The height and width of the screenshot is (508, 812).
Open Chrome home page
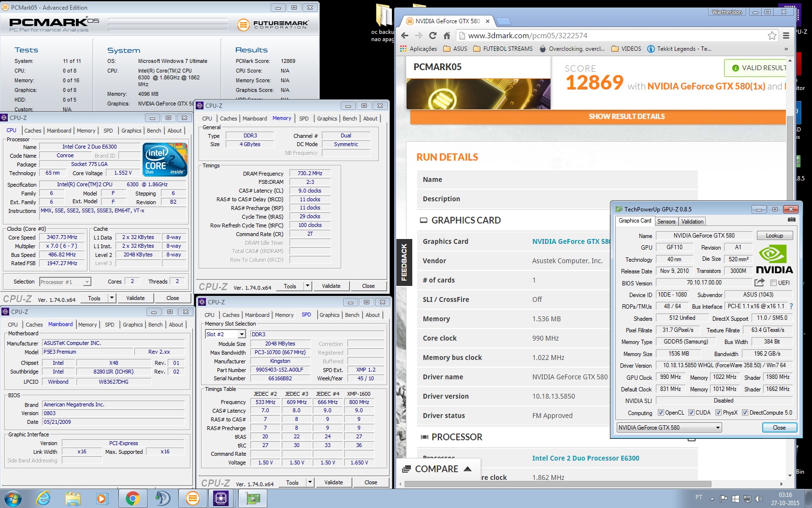(447, 35)
